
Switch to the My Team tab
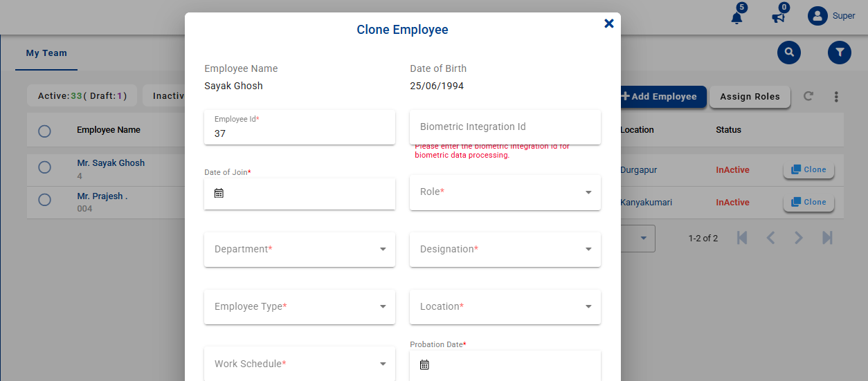pyautogui.click(x=46, y=53)
